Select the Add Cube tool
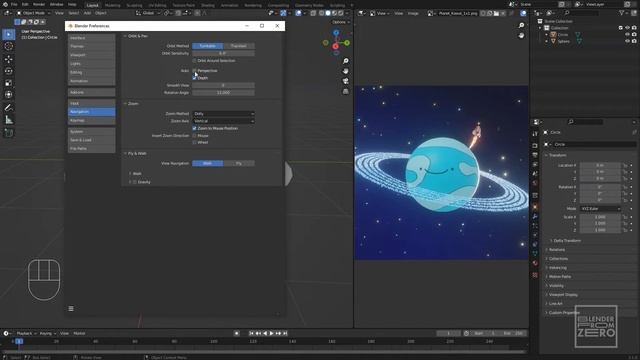 click(x=8, y=133)
